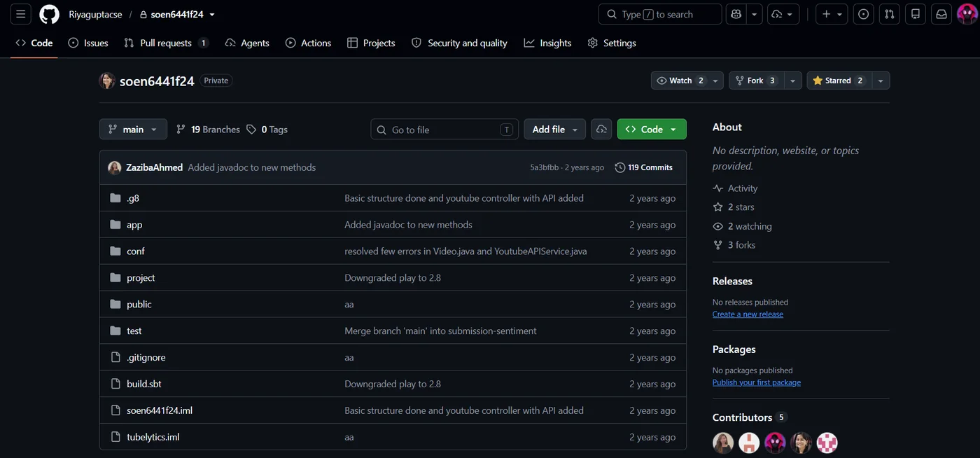Image resolution: width=980 pixels, height=458 pixels.
Task: Focus the Go to file input
Action: 444,130
